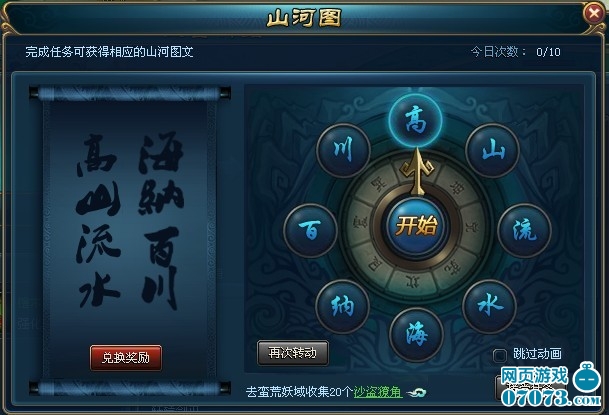Click the 流 character orb
The image size is (609, 415).
(x=525, y=230)
